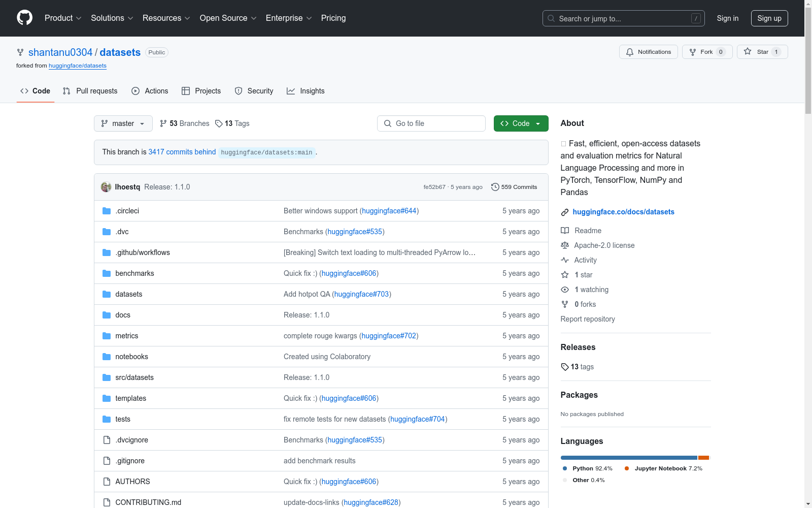Open the CONTRIBUTING.md file
This screenshot has width=812, height=508.
point(148,502)
